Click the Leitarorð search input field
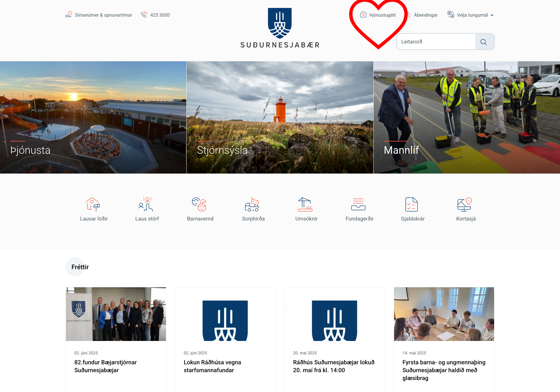This screenshot has width=560, height=392. pyautogui.click(x=436, y=42)
